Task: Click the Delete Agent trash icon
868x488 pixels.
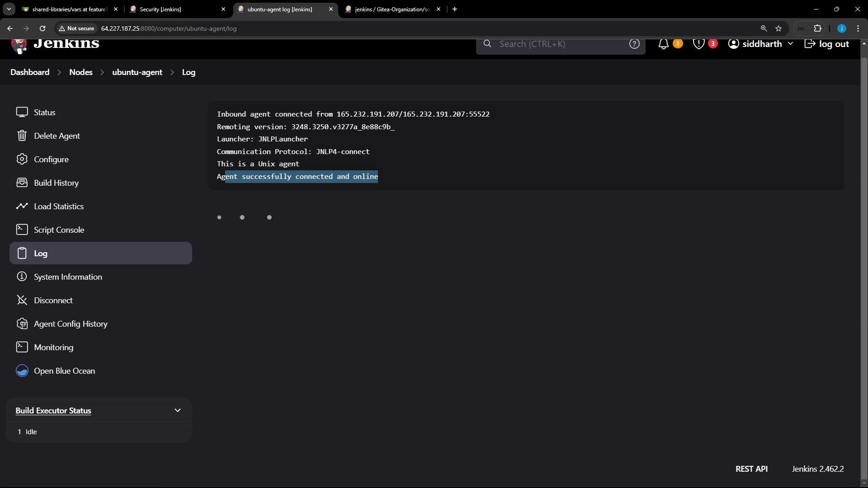Action: [22, 136]
